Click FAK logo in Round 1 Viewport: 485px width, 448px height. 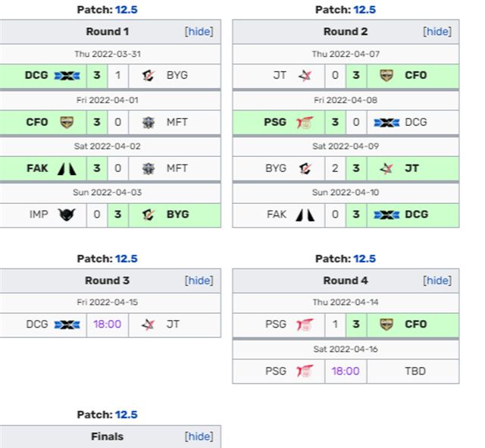[x=67, y=168]
